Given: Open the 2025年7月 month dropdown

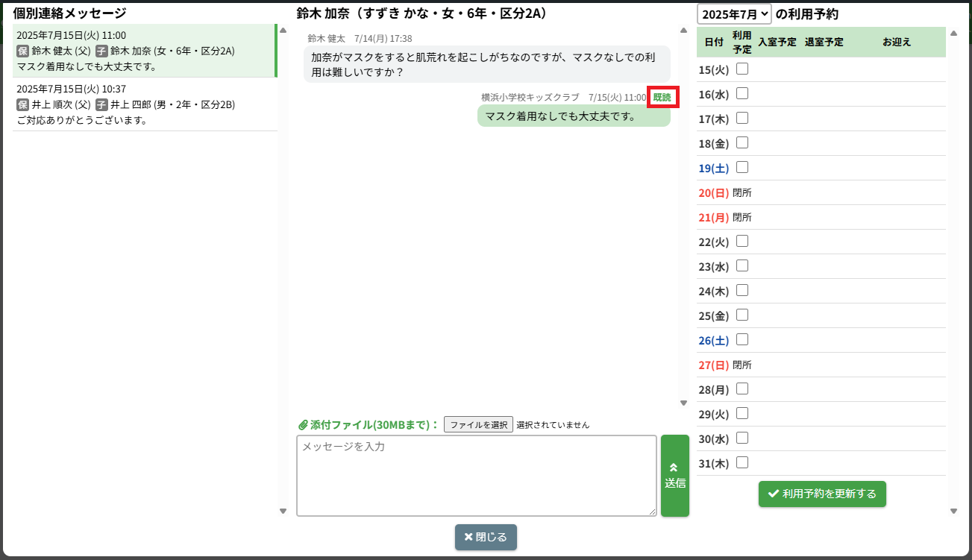Looking at the screenshot, I should [734, 14].
